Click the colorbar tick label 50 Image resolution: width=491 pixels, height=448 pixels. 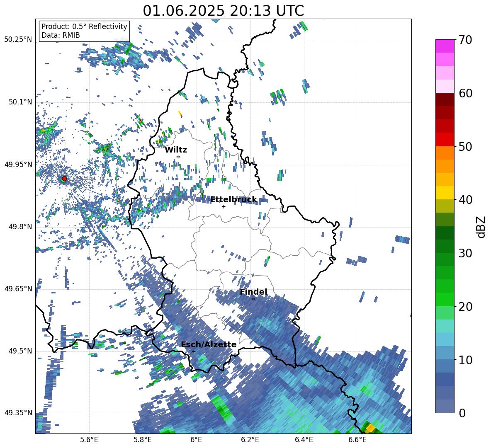point(465,147)
